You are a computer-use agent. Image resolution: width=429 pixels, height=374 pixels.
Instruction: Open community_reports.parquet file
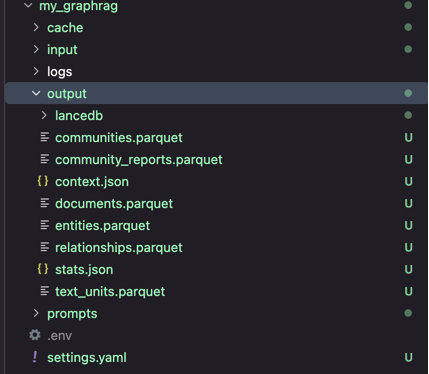(139, 160)
